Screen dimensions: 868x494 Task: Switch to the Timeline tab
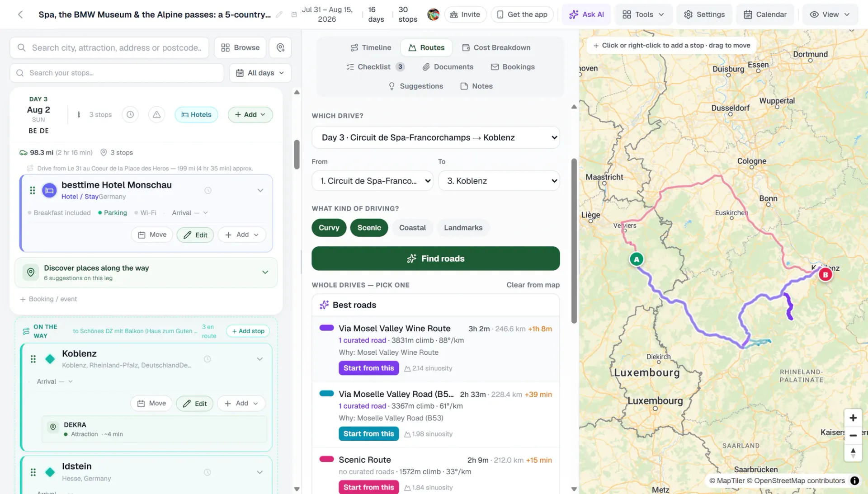(x=370, y=47)
